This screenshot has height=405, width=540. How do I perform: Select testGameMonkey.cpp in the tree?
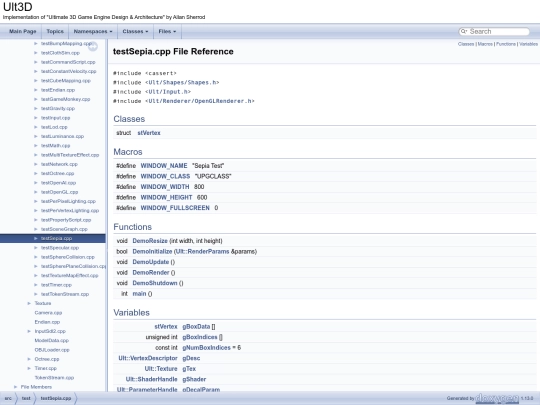click(65, 100)
